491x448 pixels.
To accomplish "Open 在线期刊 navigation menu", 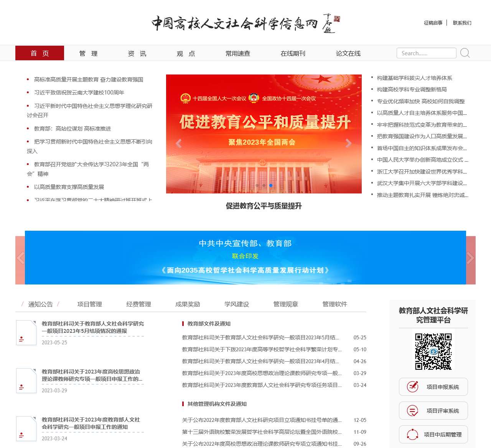I will coord(293,53).
